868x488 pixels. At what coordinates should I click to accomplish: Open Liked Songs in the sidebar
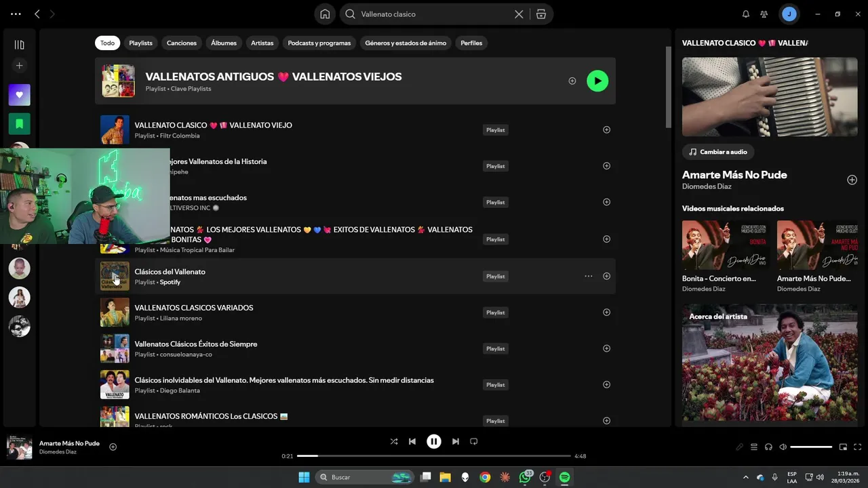pyautogui.click(x=19, y=95)
